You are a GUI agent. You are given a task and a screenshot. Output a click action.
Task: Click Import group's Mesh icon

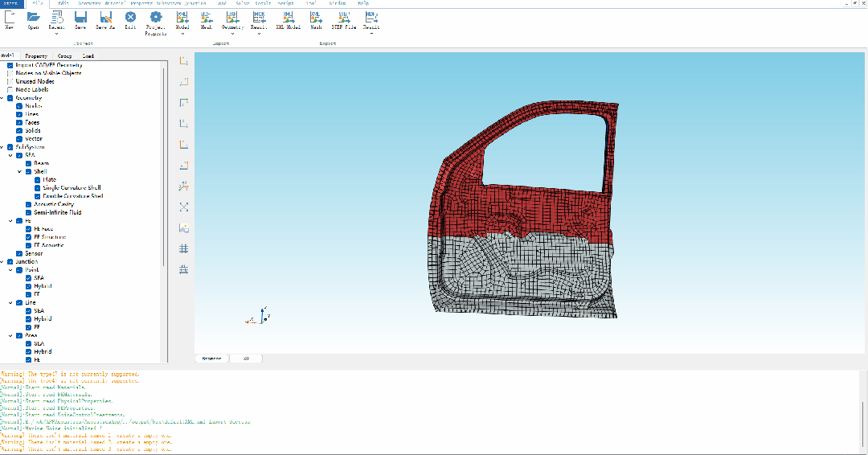[207, 18]
